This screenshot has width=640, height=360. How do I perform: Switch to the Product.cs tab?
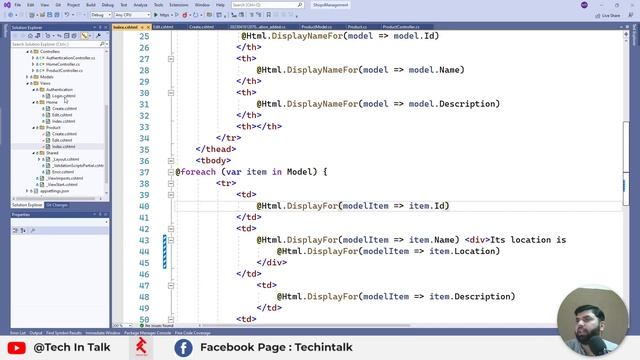358,27
